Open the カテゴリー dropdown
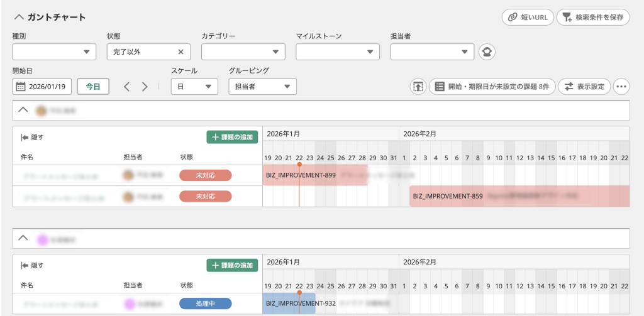 pos(243,52)
